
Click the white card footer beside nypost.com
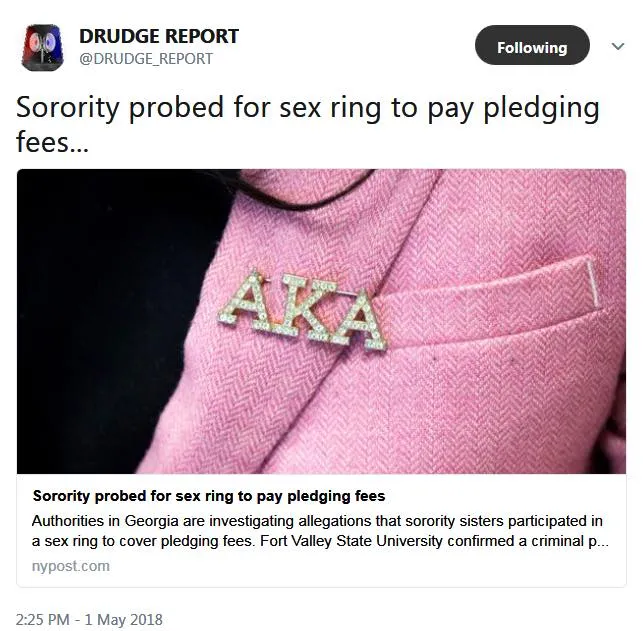coord(369,568)
